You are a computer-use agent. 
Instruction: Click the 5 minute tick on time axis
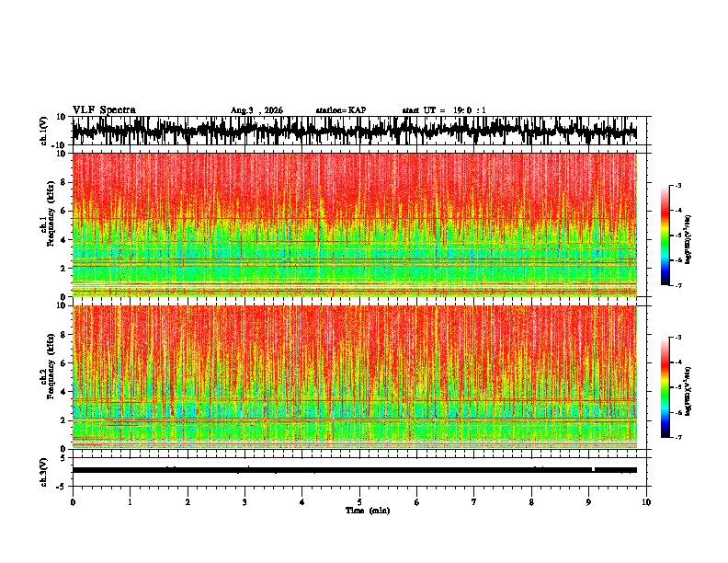tap(359, 502)
